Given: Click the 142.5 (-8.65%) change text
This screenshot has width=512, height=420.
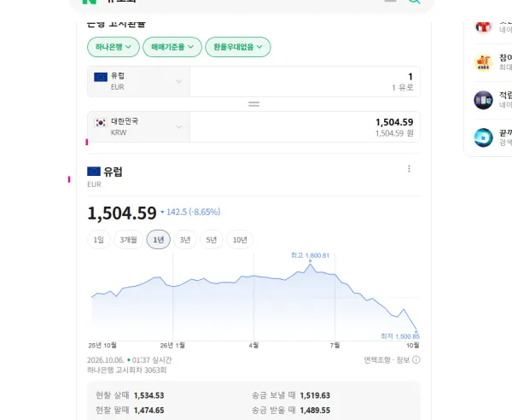Looking at the screenshot, I should pyautogui.click(x=194, y=212).
